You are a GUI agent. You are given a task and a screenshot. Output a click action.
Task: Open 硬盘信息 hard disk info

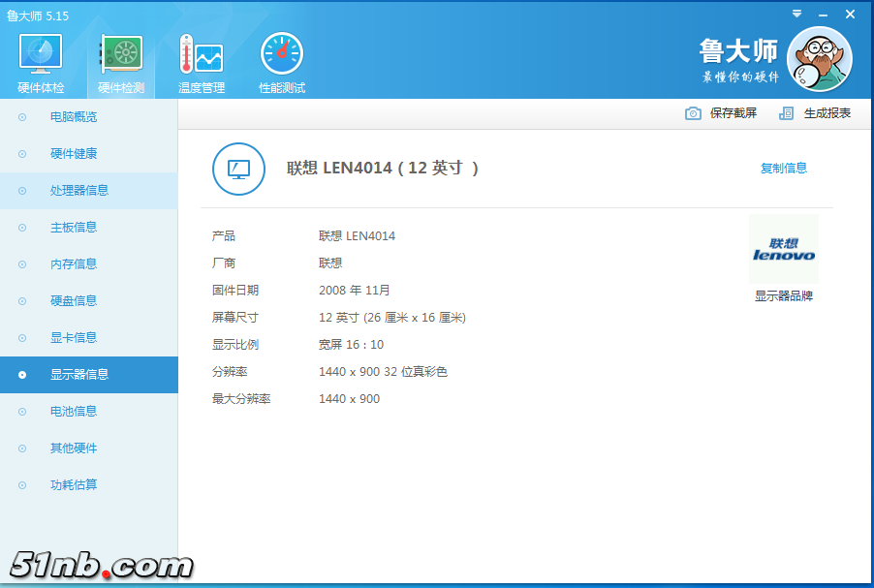(74, 301)
